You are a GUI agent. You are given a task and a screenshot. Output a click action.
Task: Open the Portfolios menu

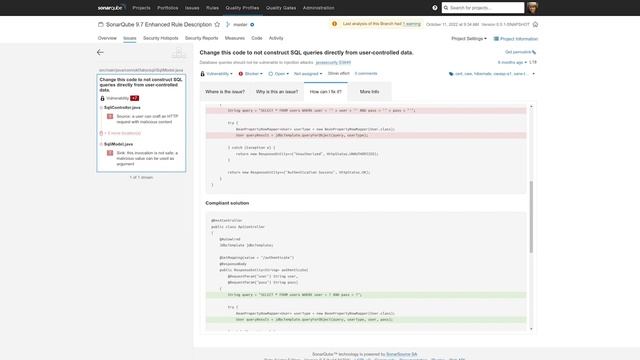[x=168, y=8]
